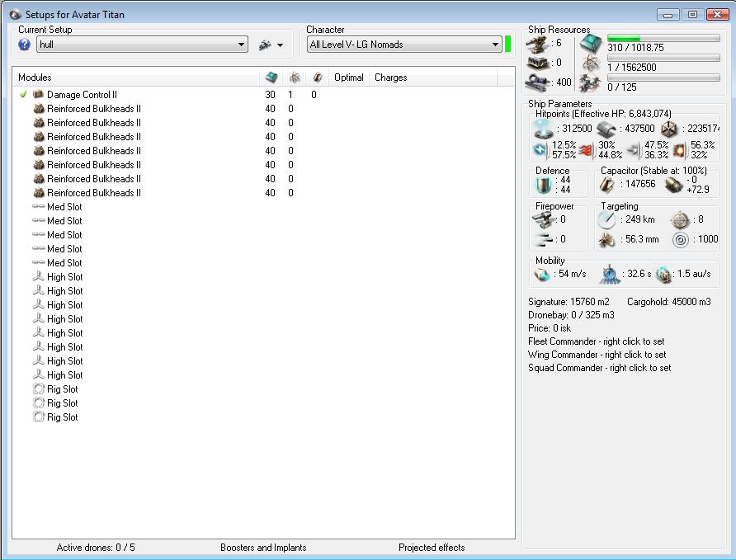Open the Current Setup dropdown showing hull
Image resolution: width=736 pixels, height=560 pixels.
[x=142, y=45]
